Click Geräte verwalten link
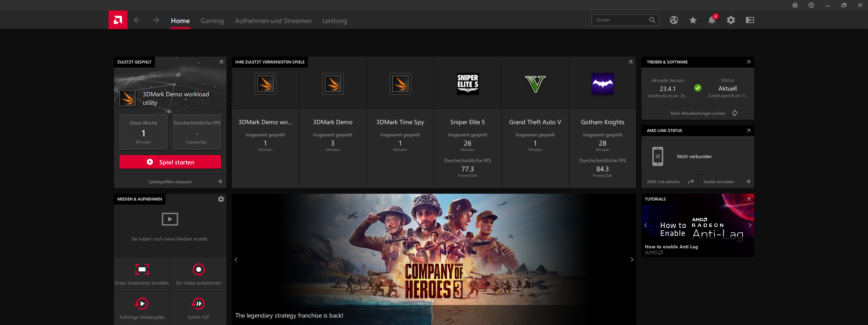Image resolution: width=868 pixels, height=325 pixels. click(726, 182)
